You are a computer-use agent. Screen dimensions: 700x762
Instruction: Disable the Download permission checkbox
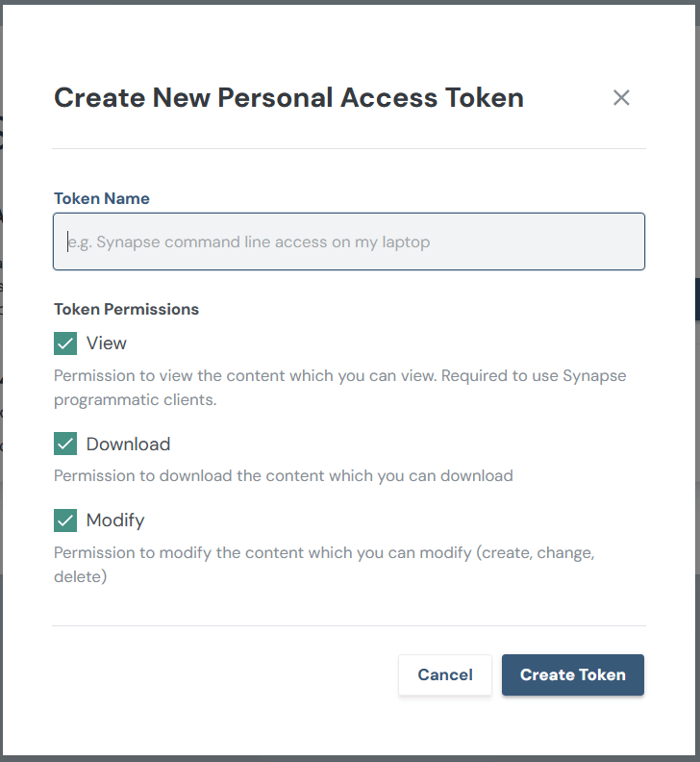click(65, 444)
